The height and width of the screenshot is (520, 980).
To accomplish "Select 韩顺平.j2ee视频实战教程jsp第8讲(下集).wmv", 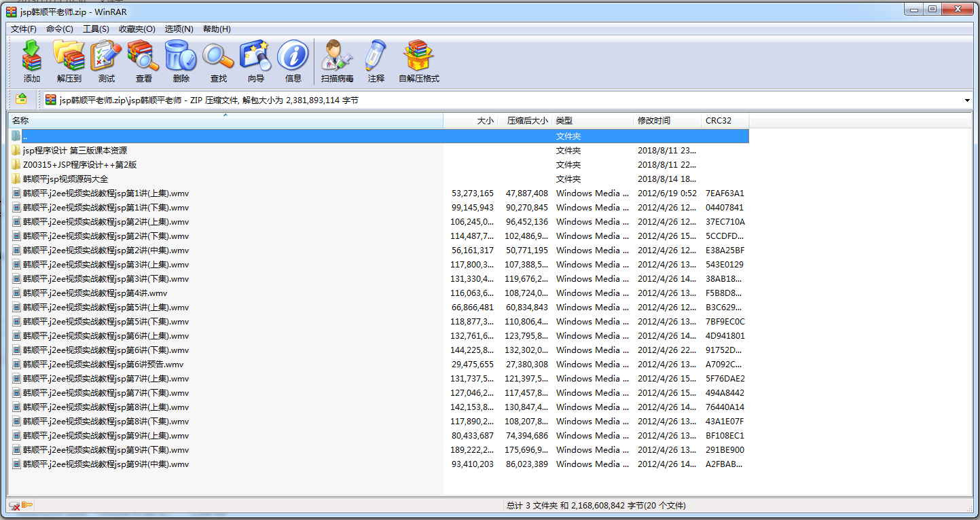I will (106, 421).
